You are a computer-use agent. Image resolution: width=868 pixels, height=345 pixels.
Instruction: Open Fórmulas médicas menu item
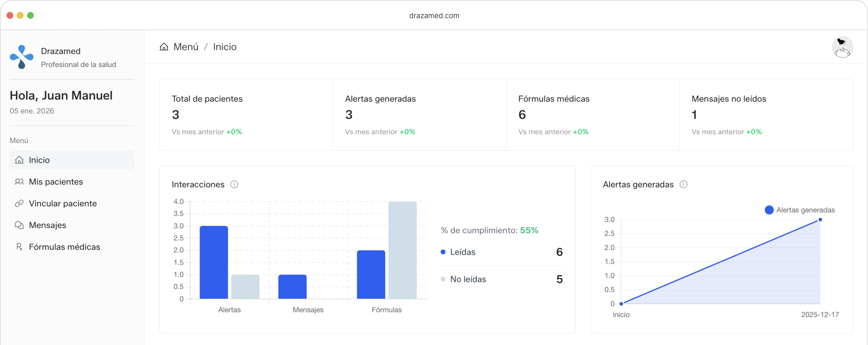[x=64, y=247]
